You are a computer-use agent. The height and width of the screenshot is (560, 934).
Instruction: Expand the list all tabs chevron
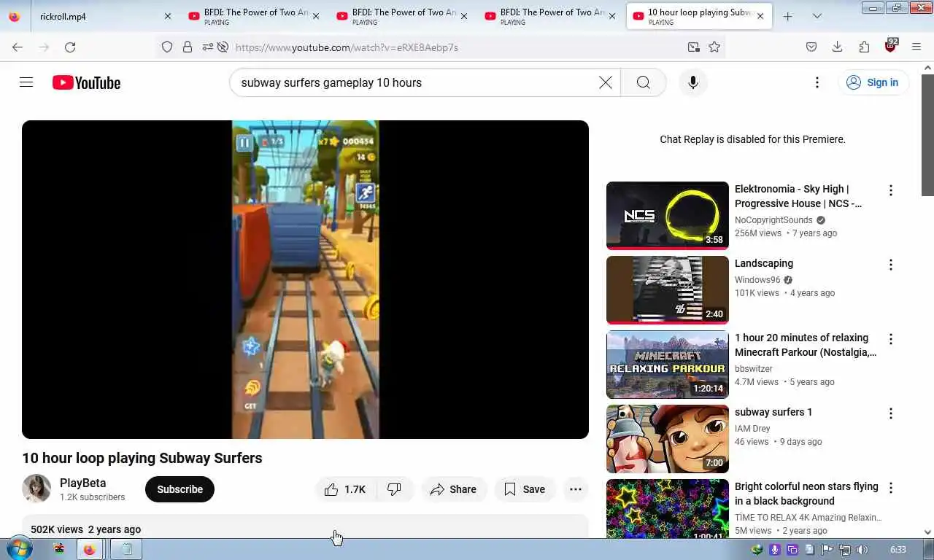817,16
